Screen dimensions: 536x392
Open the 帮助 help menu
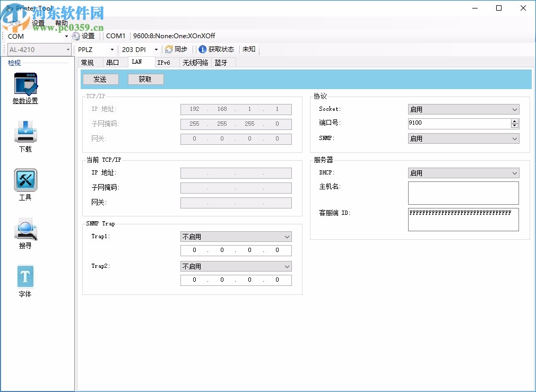click(61, 22)
